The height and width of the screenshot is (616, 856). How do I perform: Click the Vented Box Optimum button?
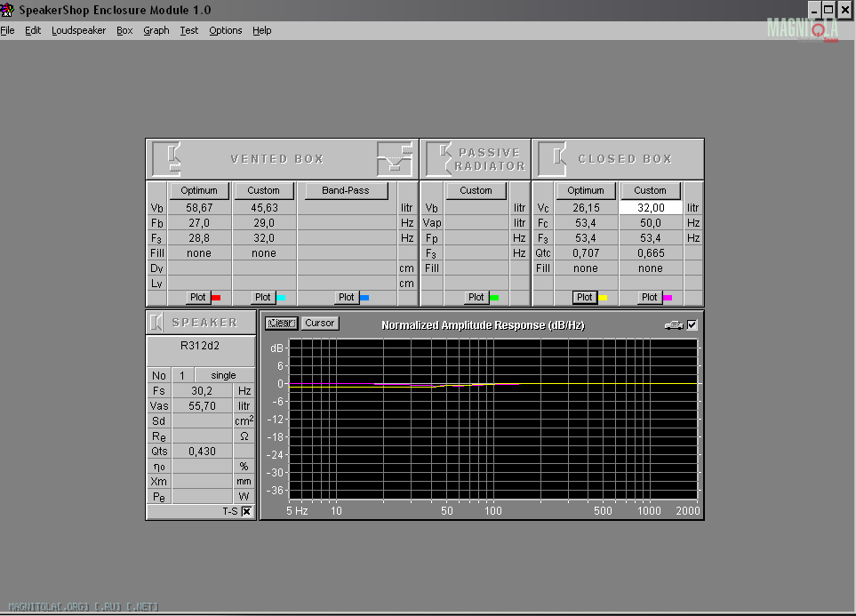199,190
